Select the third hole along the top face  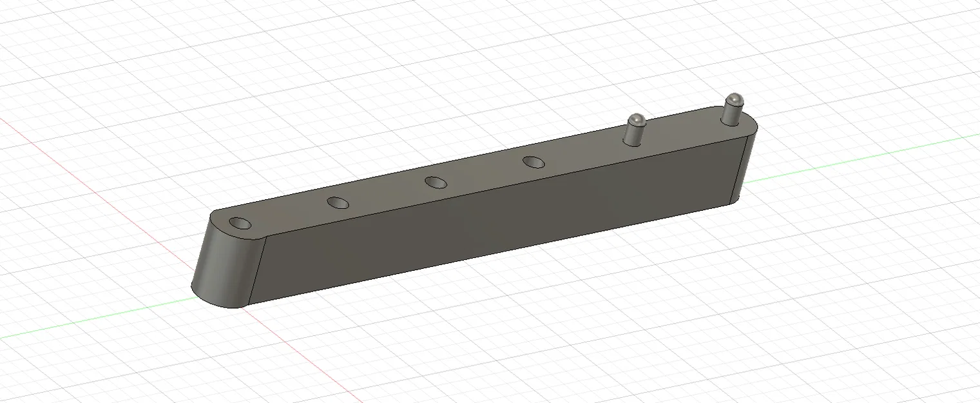(436, 182)
